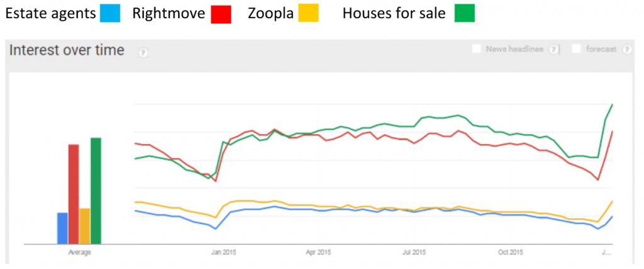This screenshot has height=269, width=644.
Task: Select the green average bar
Action: 96,190
